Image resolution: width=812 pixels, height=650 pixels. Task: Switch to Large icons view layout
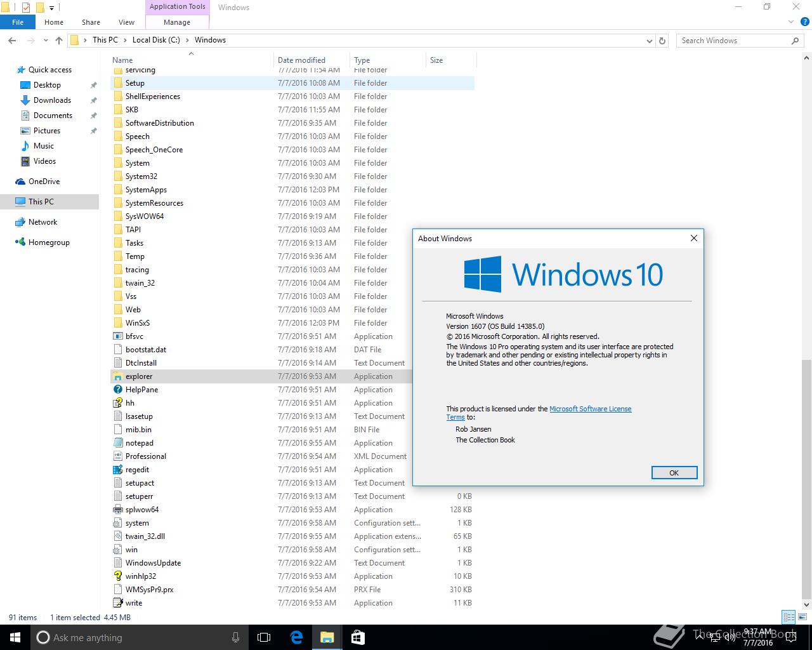pos(802,617)
